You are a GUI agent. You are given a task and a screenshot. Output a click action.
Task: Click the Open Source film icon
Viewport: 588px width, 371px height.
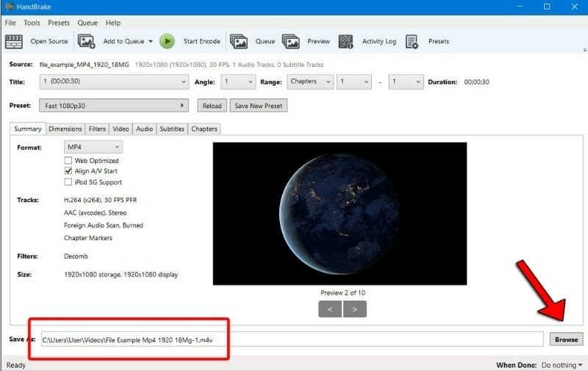click(14, 41)
